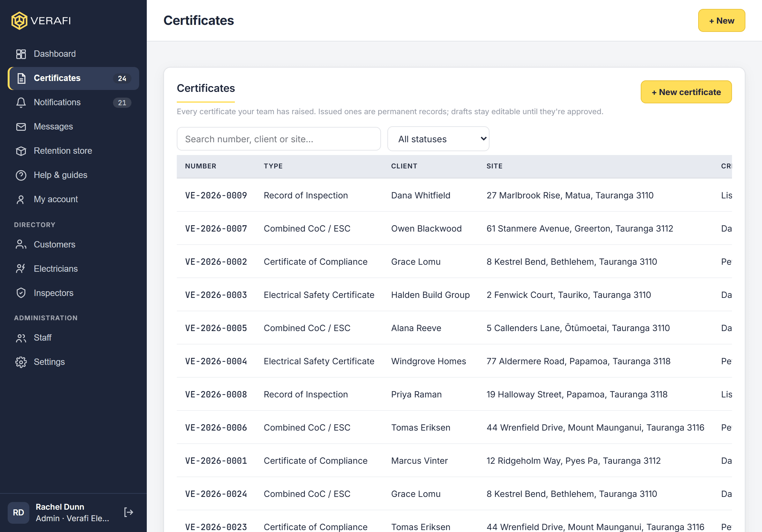Image resolution: width=762 pixels, height=532 pixels.
Task: Open the Messages menu item
Action: pos(73,127)
